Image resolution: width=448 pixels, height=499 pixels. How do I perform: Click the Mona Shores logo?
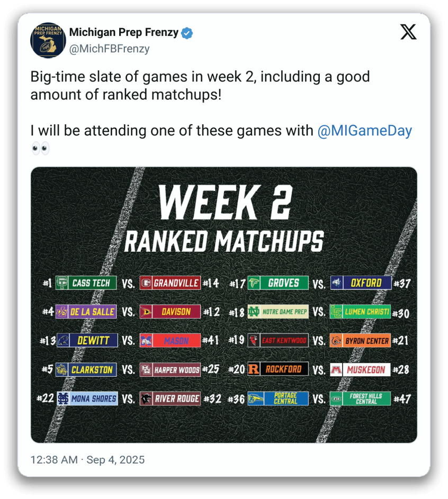pyautogui.click(x=64, y=398)
